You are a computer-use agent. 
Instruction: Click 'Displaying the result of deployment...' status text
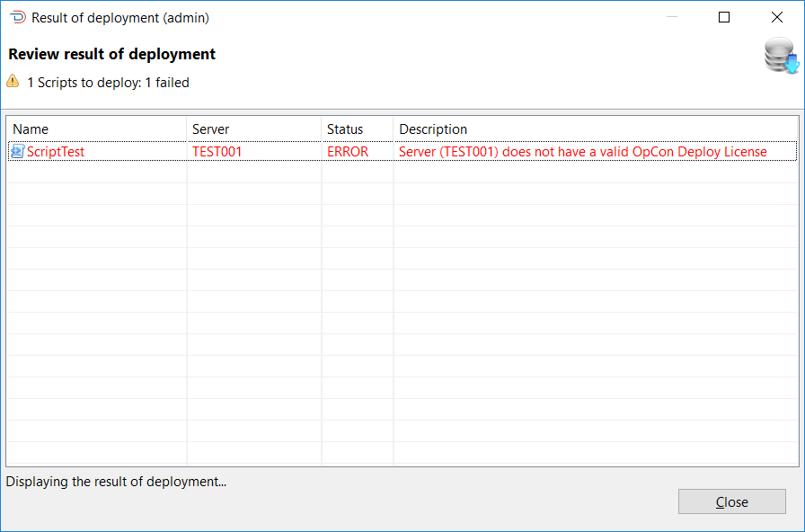[116, 482]
